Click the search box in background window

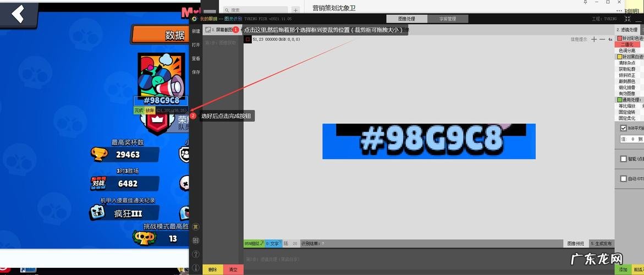coord(256,10)
